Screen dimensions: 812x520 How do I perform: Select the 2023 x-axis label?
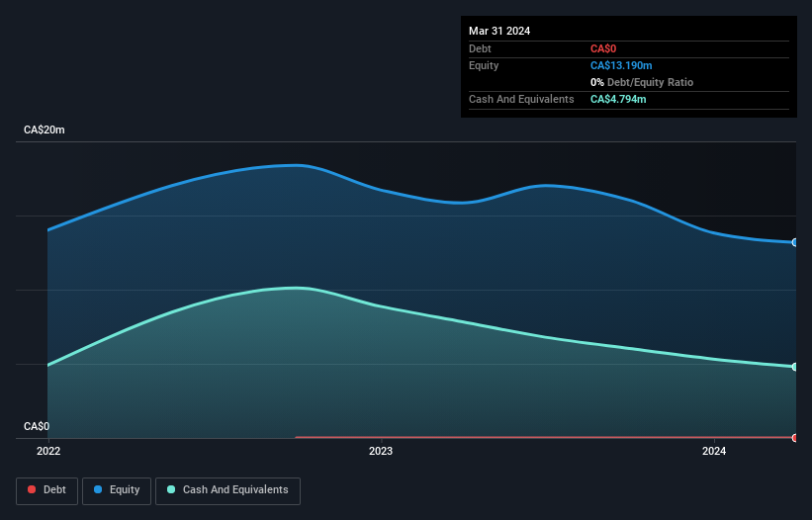(x=381, y=451)
